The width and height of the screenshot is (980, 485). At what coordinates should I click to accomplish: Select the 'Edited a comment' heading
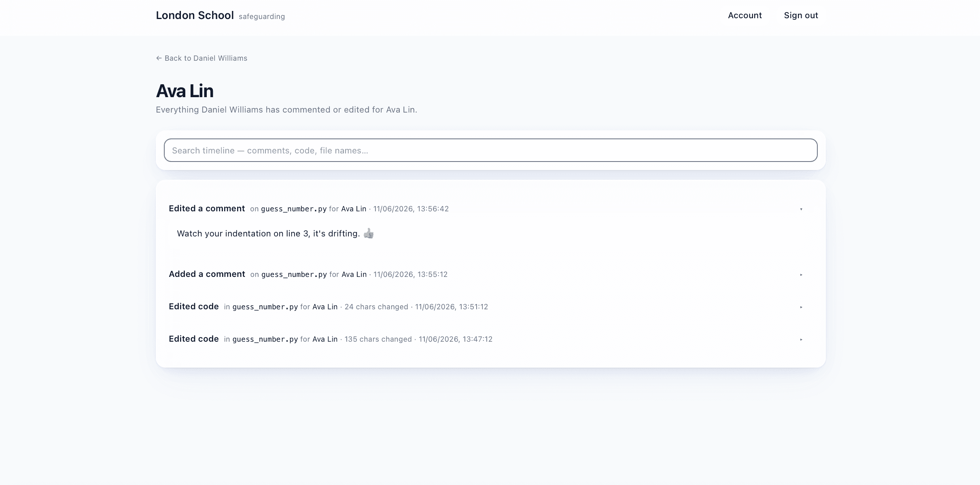207,208
